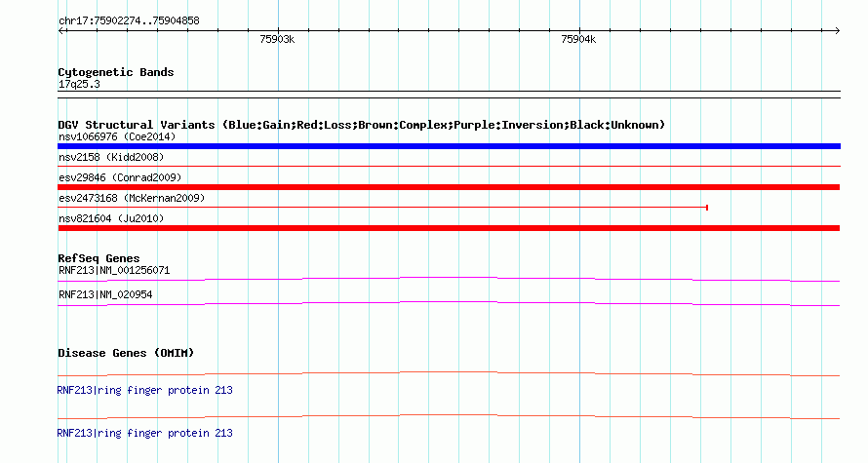The image size is (868, 463).
Task: Click the 75904k ruler tick label
Action: [578, 39]
